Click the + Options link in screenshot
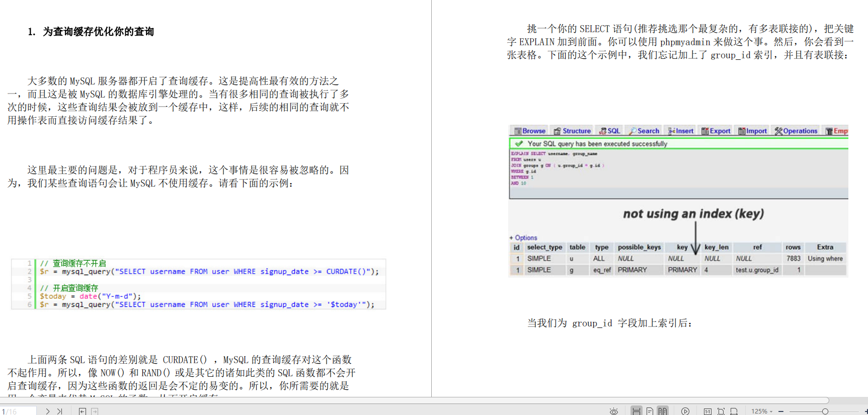 (x=523, y=237)
